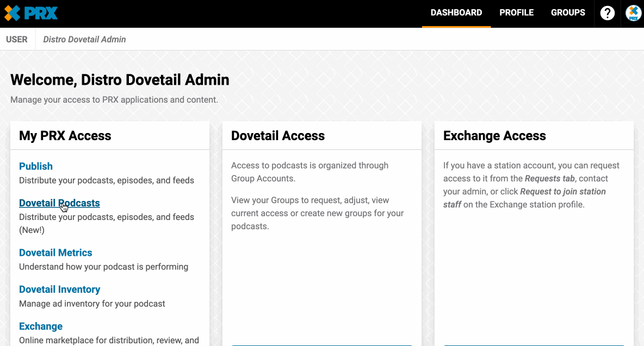This screenshot has width=644, height=346.
Task: Click 'Understand how your podcast is performing' text
Action: pyautogui.click(x=103, y=267)
